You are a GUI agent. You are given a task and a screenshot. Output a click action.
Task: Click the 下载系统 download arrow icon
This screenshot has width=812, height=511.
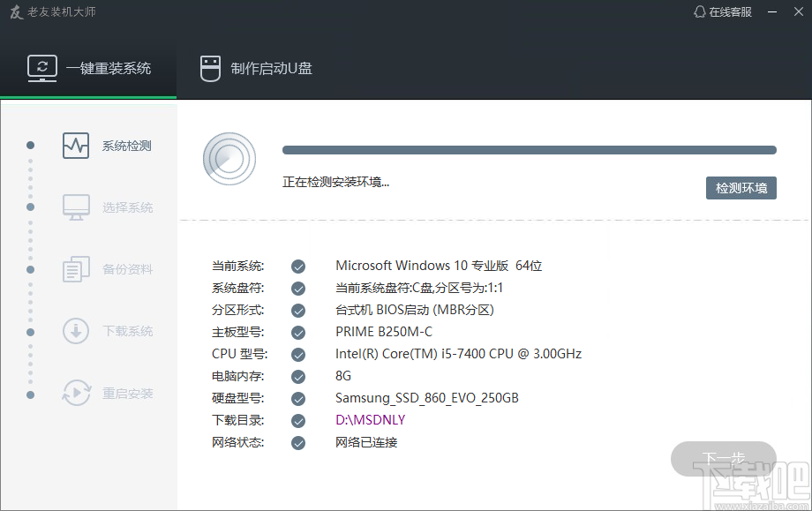coord(76,331)
